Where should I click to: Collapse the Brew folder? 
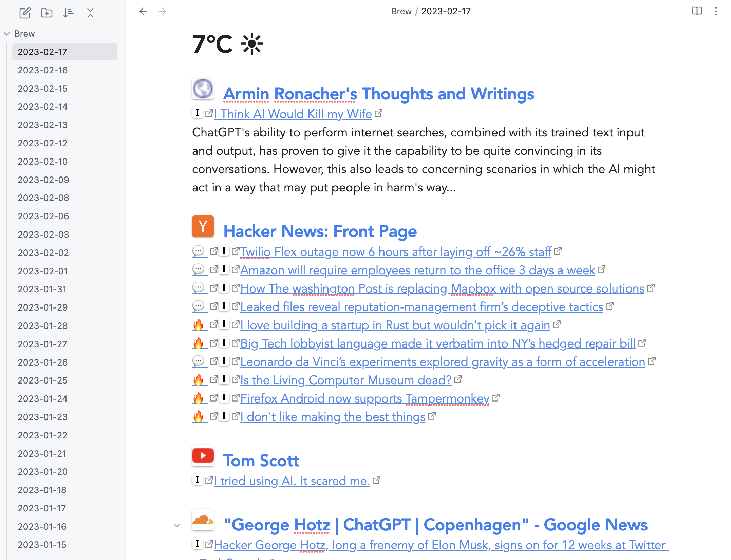click(7, 34)
